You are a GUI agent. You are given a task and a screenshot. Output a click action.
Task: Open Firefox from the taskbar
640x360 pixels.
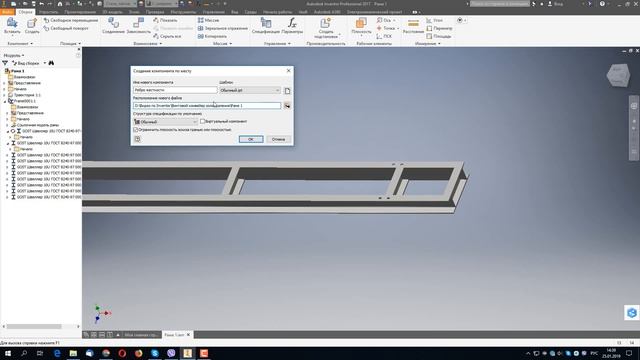[x=138, y=353]
